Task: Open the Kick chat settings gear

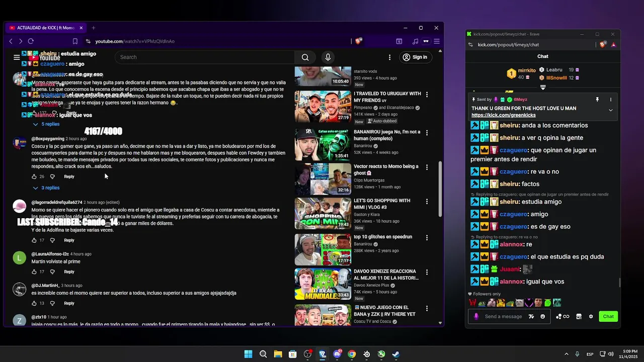Action: point(591,317)
